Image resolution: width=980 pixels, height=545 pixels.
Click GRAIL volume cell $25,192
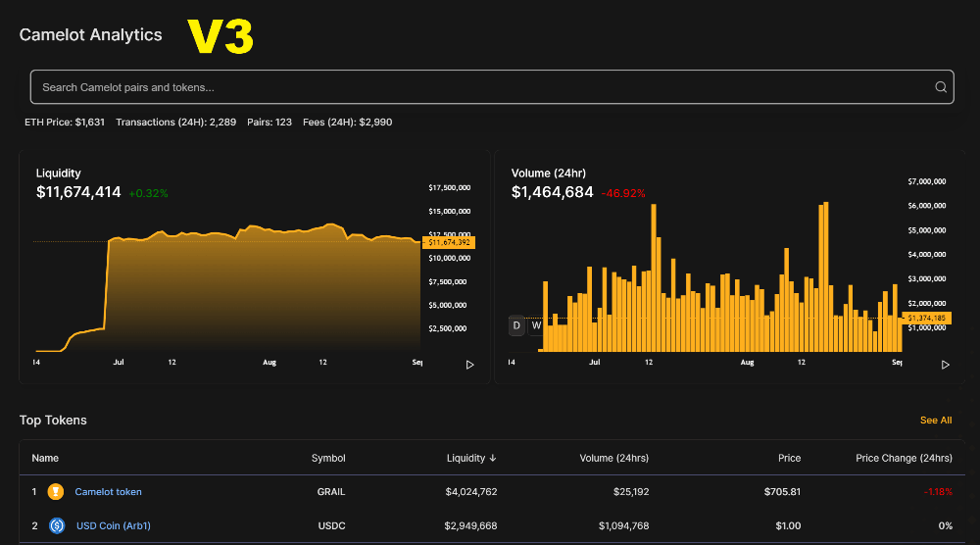click(x=631, y=492)
